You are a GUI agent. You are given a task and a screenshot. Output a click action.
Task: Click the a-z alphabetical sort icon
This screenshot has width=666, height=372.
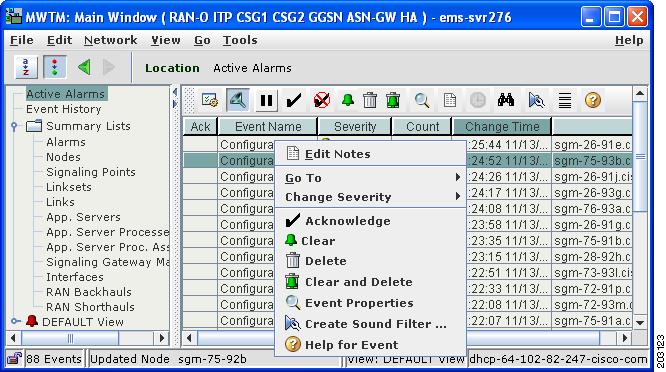point(26,68)
